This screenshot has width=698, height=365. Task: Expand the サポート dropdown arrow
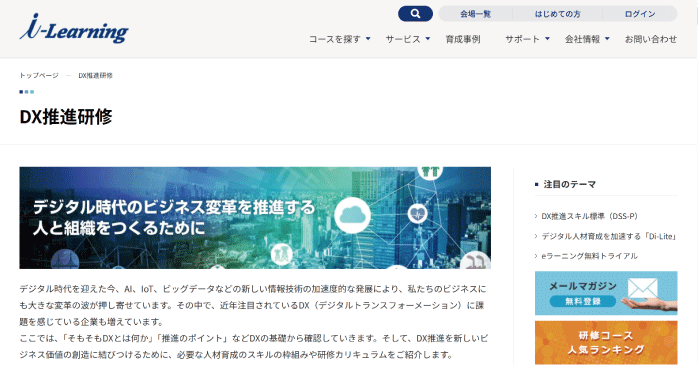click(547, 39)
